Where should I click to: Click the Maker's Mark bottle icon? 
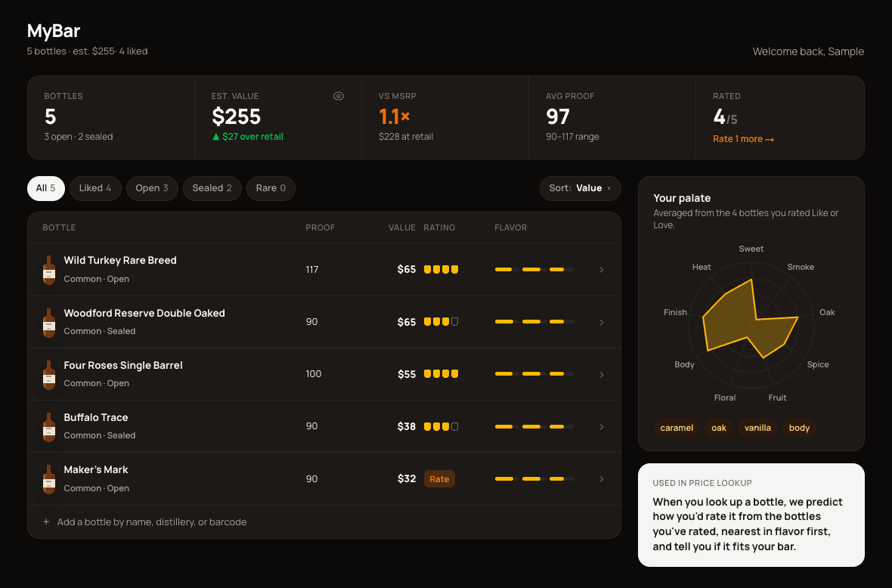point(49,479)
